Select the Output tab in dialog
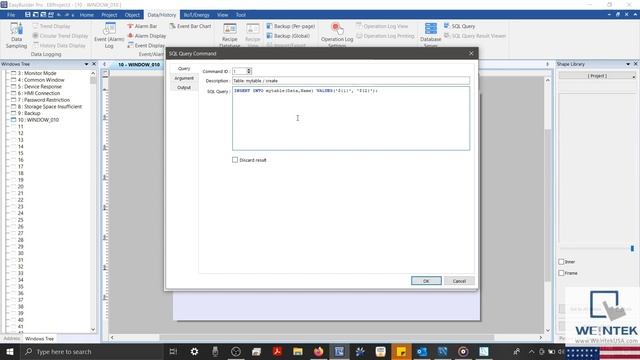The height and width of the screenshot is (360, 640). click(184, 87)
